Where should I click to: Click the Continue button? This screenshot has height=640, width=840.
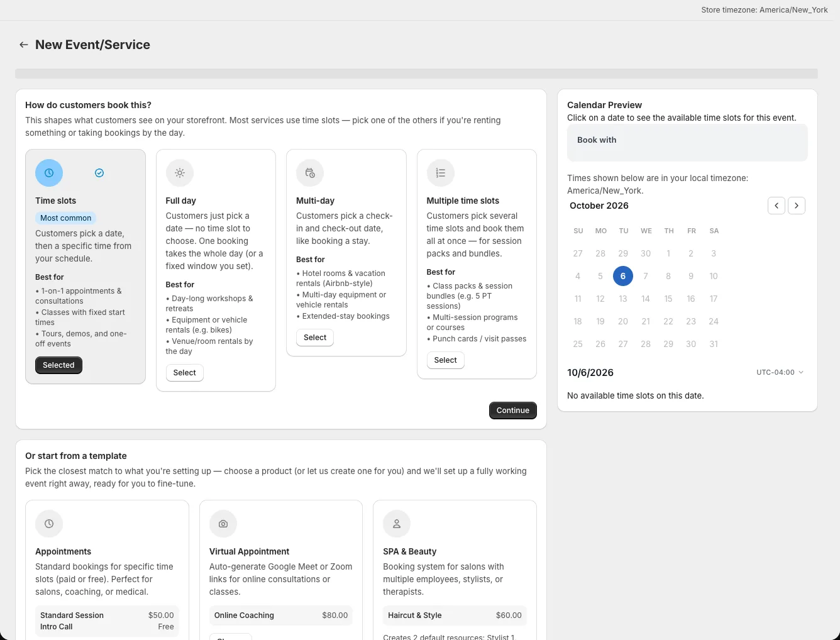click(x=513, y=411)
